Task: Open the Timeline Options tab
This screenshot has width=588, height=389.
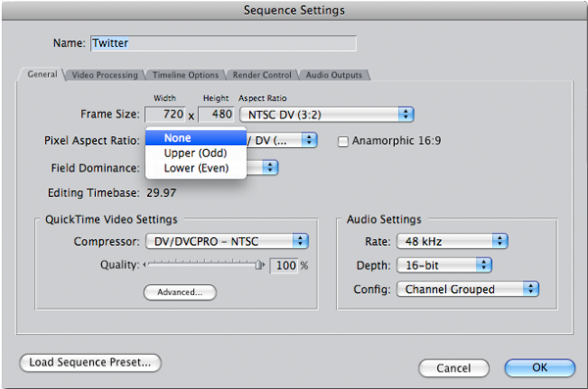Action: click(185, 75)
